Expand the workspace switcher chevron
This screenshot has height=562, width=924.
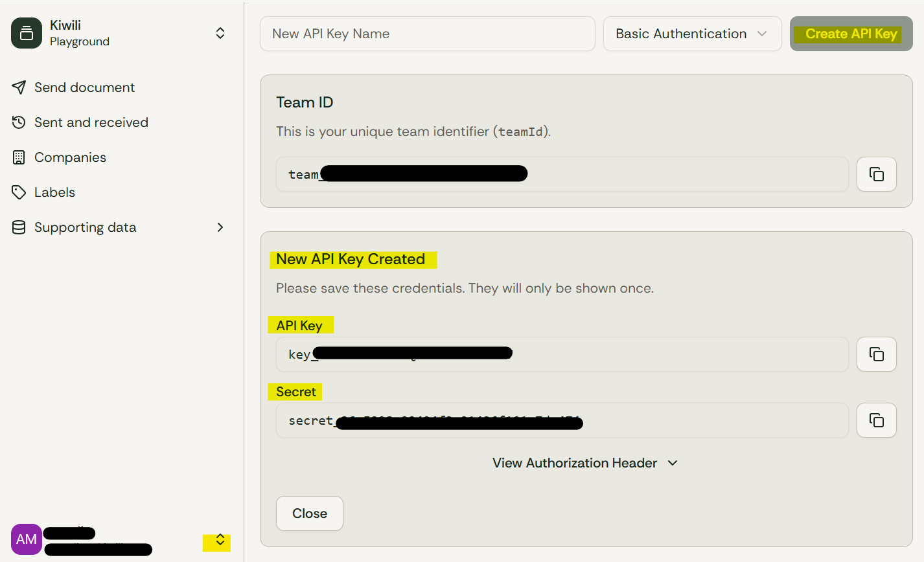(x=220, y=32)
